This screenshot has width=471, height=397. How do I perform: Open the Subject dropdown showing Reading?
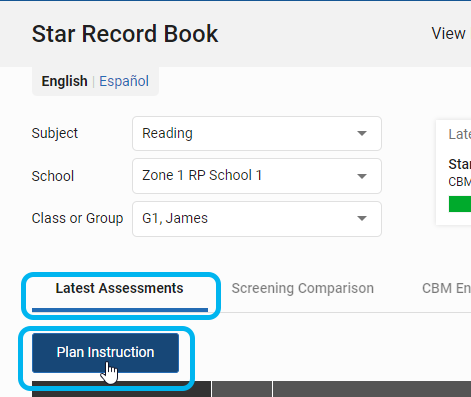point(257,133)
